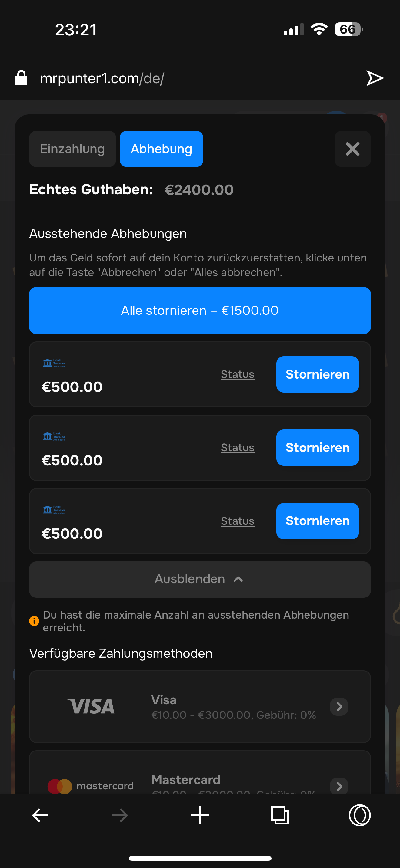View Status of the third withdrawal
This screenshot has height=868, width=400.
pos(238,521)
